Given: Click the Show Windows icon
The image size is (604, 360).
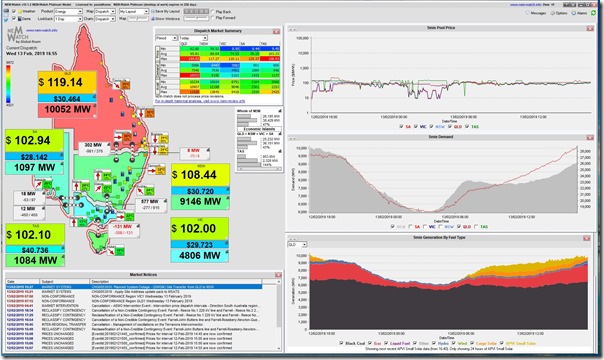Looking at the screenshot, I should [153, 18].
